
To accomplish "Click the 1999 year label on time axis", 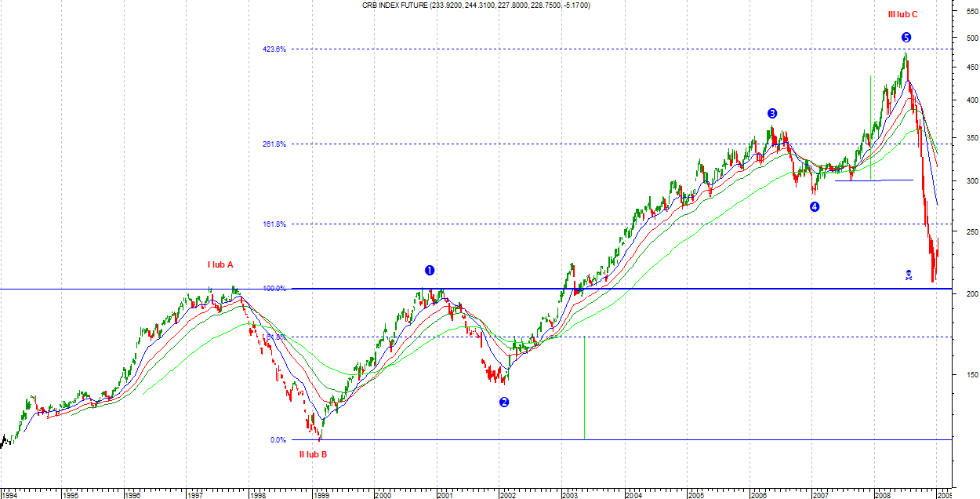I will [321, 495].
